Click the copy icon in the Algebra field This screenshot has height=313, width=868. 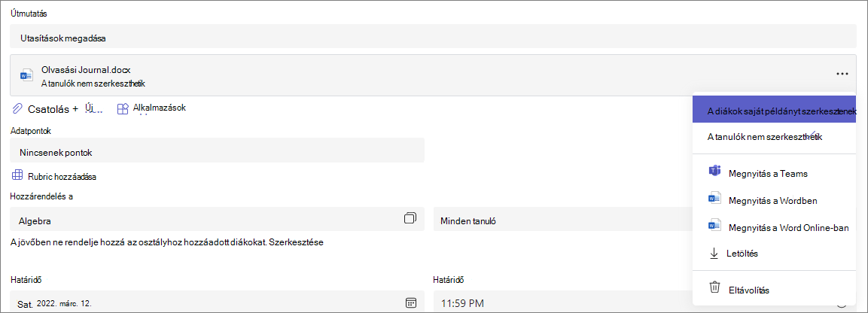point(410,218)
